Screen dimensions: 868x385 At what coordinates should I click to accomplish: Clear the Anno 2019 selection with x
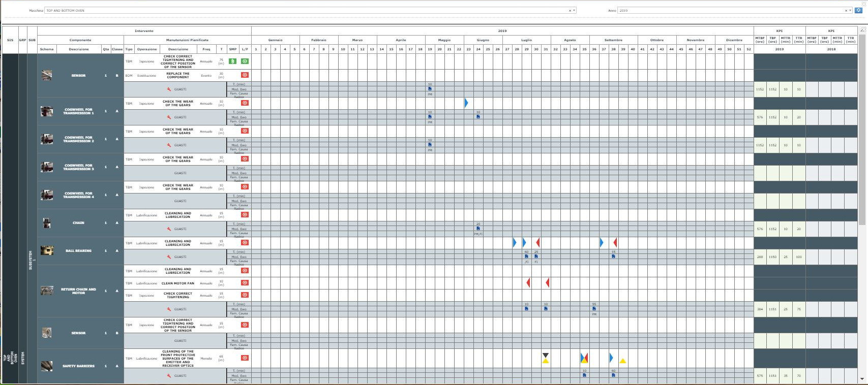(846, 10)
